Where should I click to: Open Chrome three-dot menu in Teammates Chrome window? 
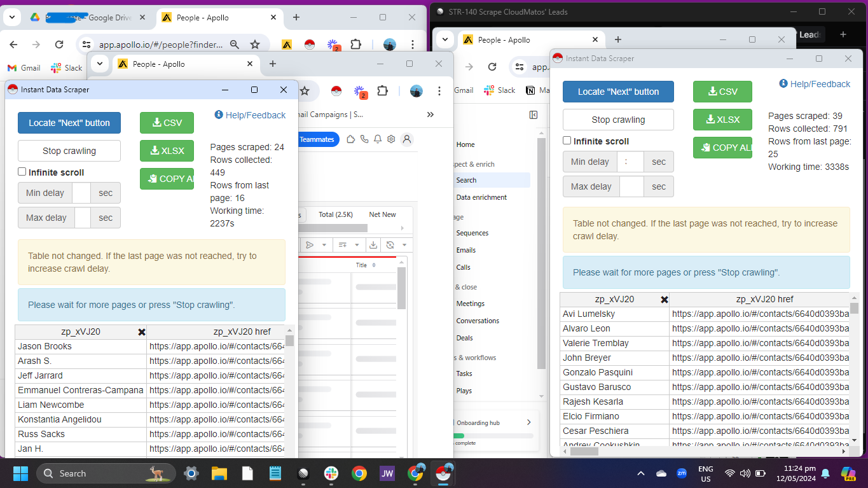click(439, 91)
